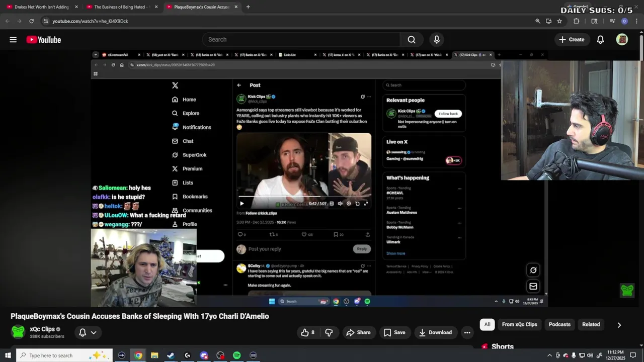Viewport: 644px width, 362px height.
Task: Show hidden system tray icons
Action: (x=549, y=355)
